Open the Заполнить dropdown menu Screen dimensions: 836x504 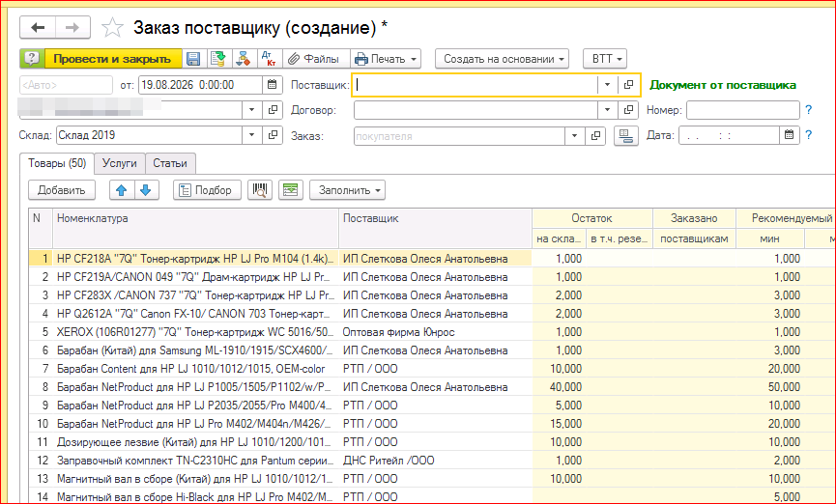[x=348, y=190]
